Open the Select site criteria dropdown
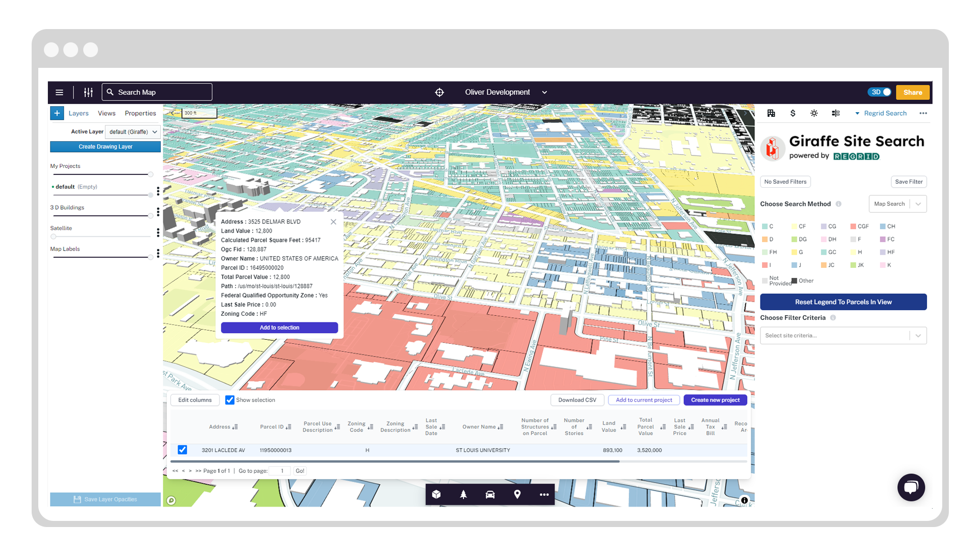Viewport: 980px width, 551px height. [x=843, y=336]
